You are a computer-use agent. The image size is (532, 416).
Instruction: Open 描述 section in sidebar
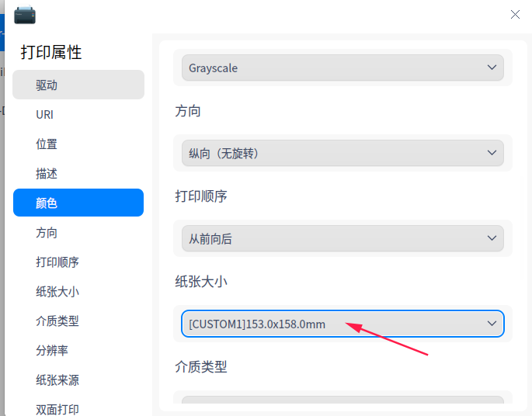coord(78,173)
